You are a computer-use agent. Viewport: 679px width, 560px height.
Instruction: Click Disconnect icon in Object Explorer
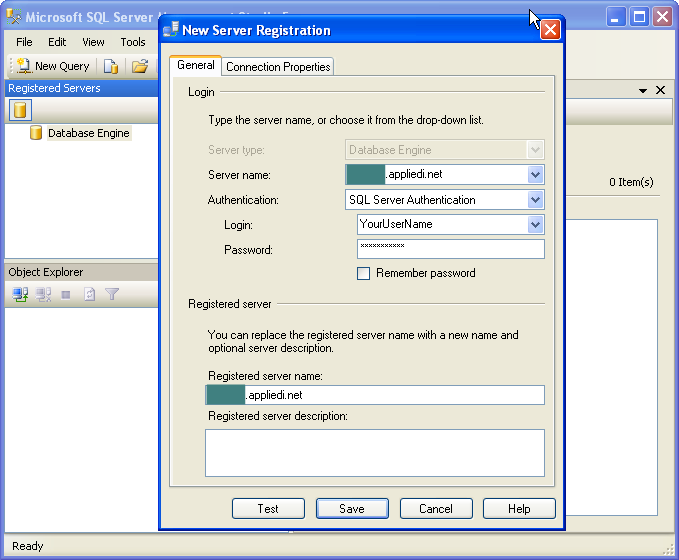43,295
